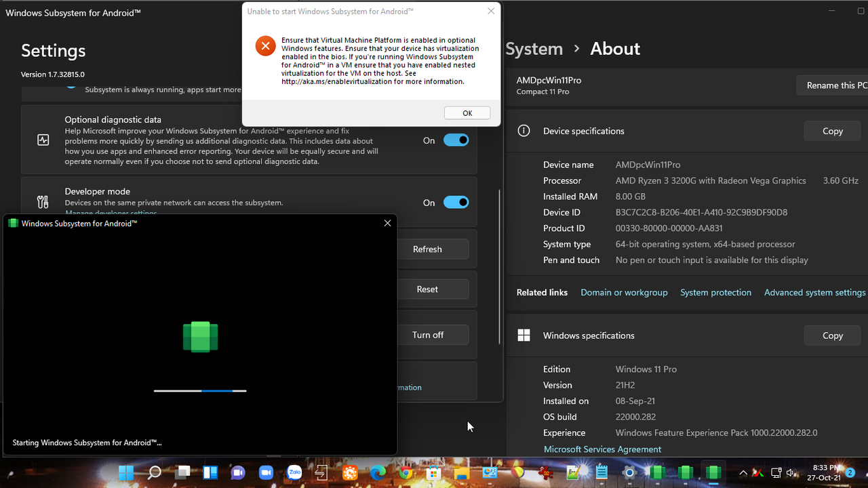The width and height of the screenshot is (868, 488).
Task: Open the orange sun-shaped app on taskbar
Action: 350,472
